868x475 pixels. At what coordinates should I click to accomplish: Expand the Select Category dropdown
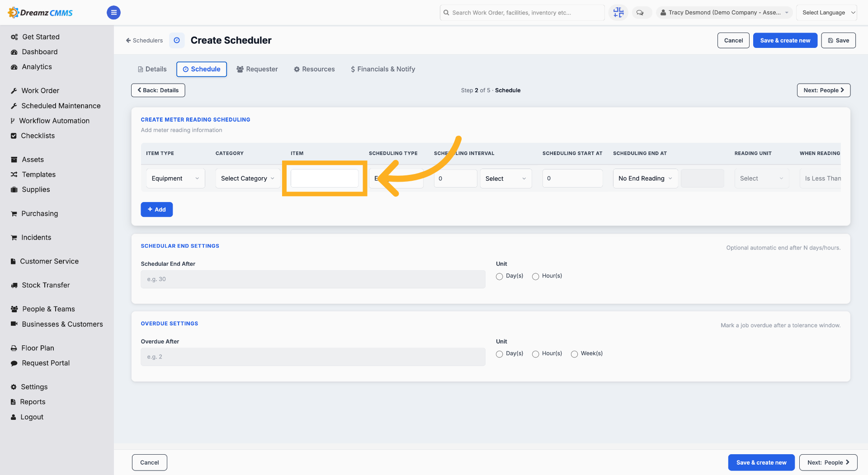(x=247, y=179)
